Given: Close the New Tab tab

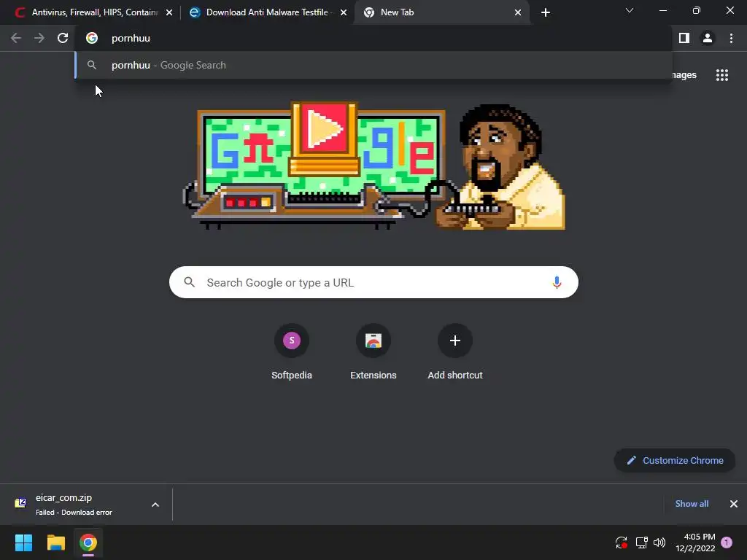Looking at the screenshot, I should click(x=518, y=12).
